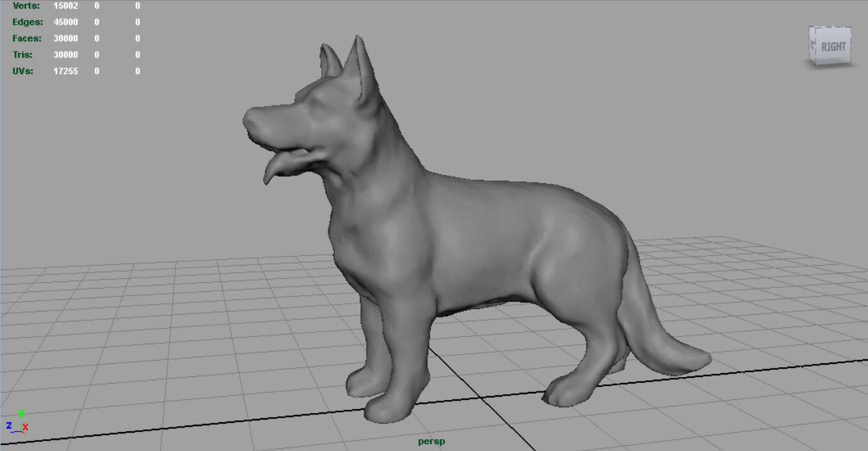Click the 'Edges:' heads-up display label
Image resolution: width=868 pixels, height=451 pixels.
pyautogui.click(x=27, y=22)
